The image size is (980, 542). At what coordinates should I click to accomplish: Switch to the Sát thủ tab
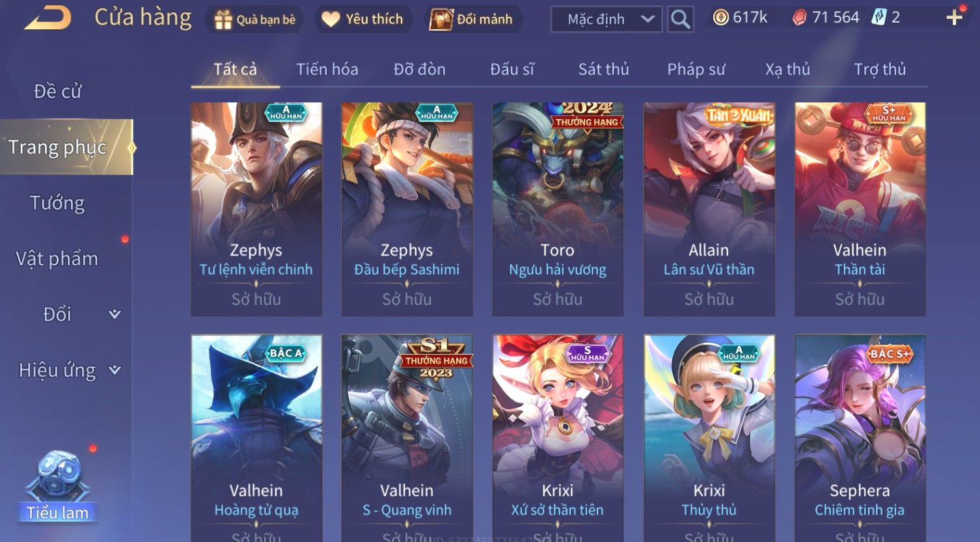[x=603, y=69]
